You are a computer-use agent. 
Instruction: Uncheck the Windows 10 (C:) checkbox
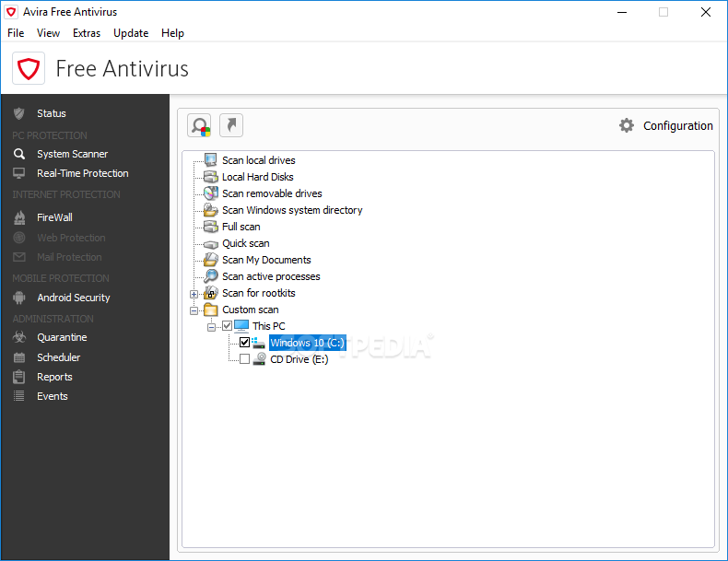click(245, 343)
